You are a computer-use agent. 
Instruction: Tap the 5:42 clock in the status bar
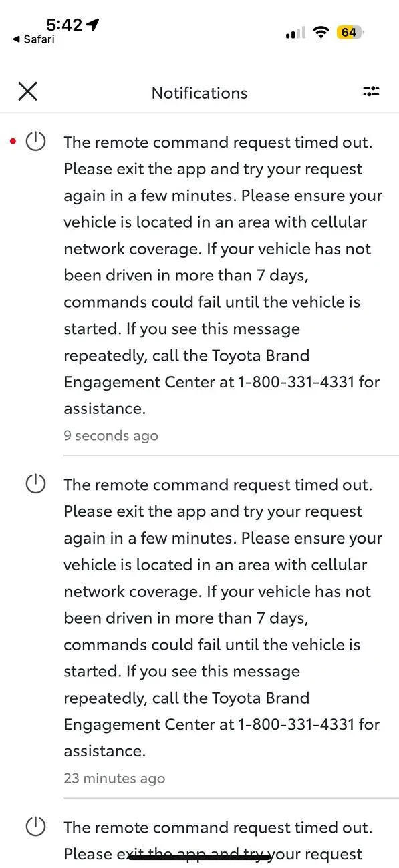[x=64, y=24]
